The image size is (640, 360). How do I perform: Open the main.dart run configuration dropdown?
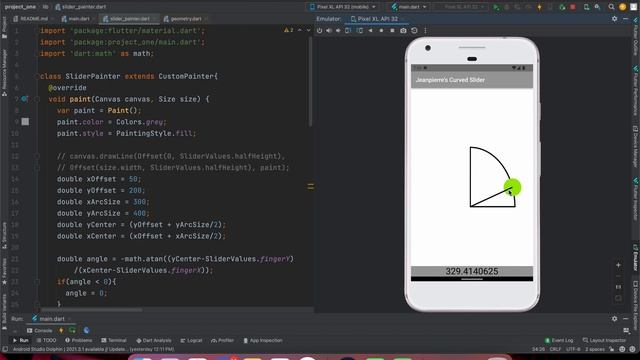tap(409, 7)
